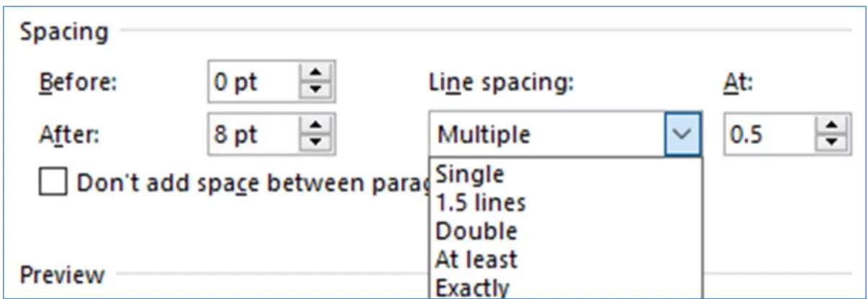This screenshot has height=299, width=868.
Task: Increase the After spacing with up arrow
Action: (315, 126)
